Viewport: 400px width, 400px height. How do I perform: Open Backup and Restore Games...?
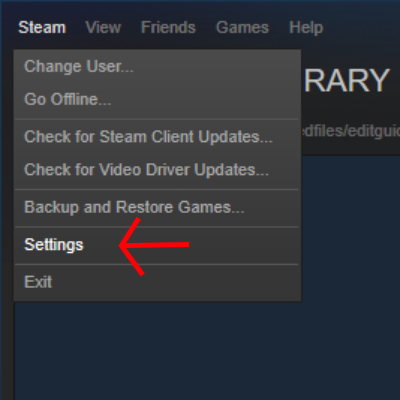157,208
